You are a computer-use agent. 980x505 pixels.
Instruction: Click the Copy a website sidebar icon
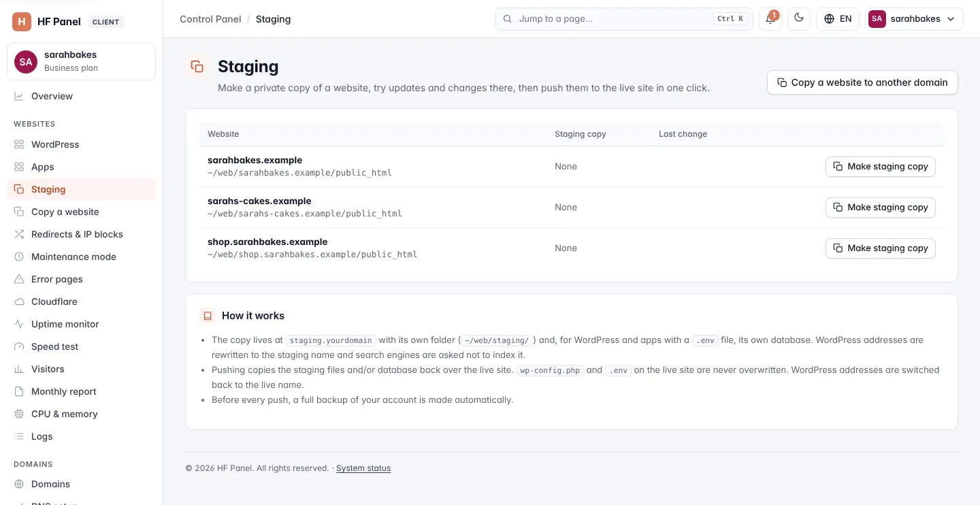19,212
